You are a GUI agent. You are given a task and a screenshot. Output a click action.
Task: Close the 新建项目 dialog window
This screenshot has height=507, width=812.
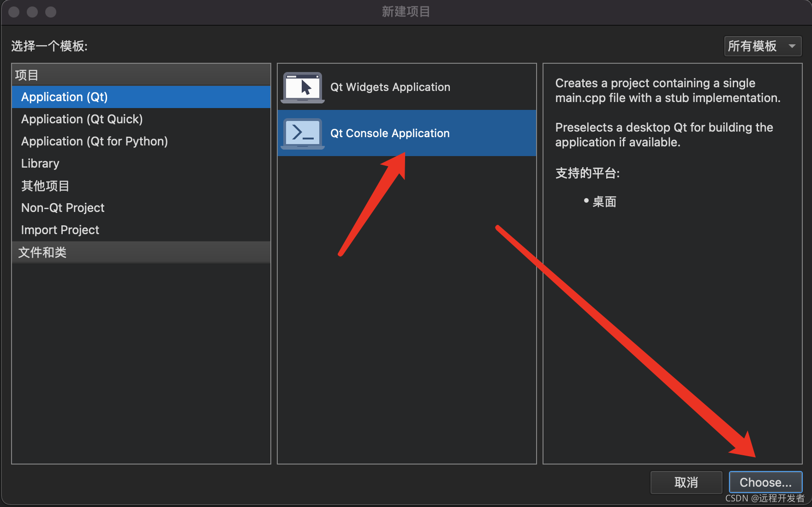pyautogui.click(x=14, y=12)
